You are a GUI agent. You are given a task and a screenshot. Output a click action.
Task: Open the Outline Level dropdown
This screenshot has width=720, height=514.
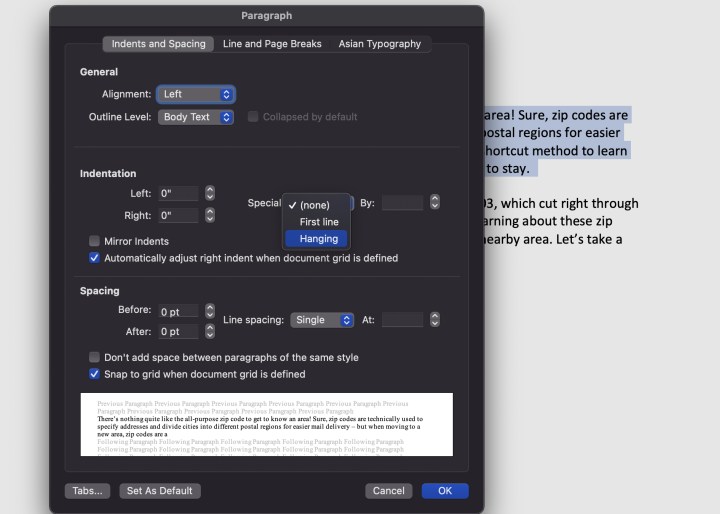(x=196, y=117)
